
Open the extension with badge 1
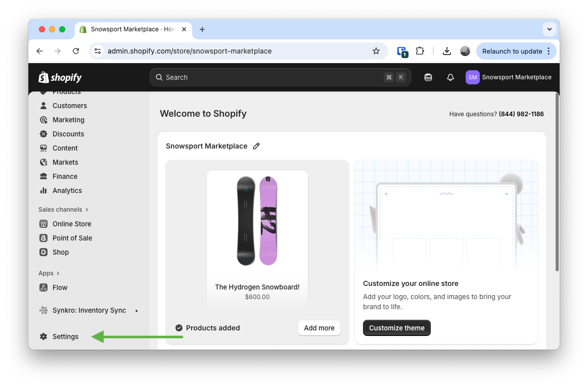click(402, 52)
